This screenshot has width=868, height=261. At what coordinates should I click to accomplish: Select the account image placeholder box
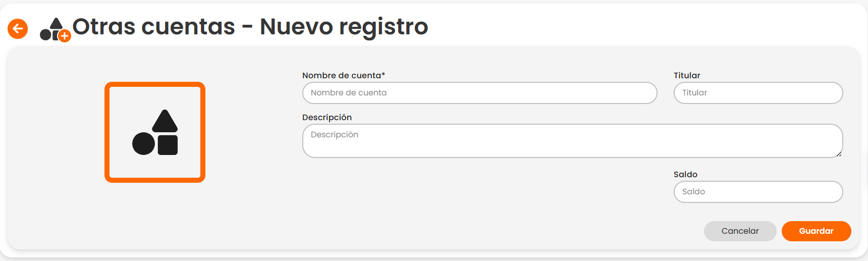click(x=155, y=132)
